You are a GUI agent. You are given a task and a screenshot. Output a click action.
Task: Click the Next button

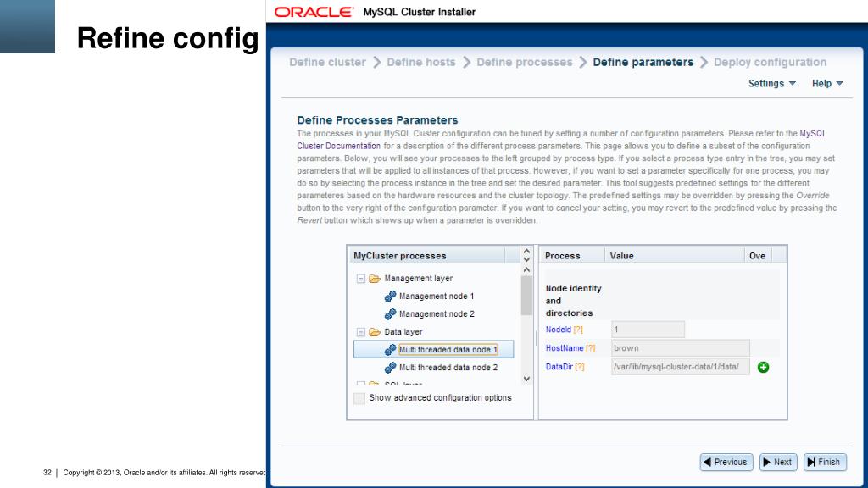[778, 462]
